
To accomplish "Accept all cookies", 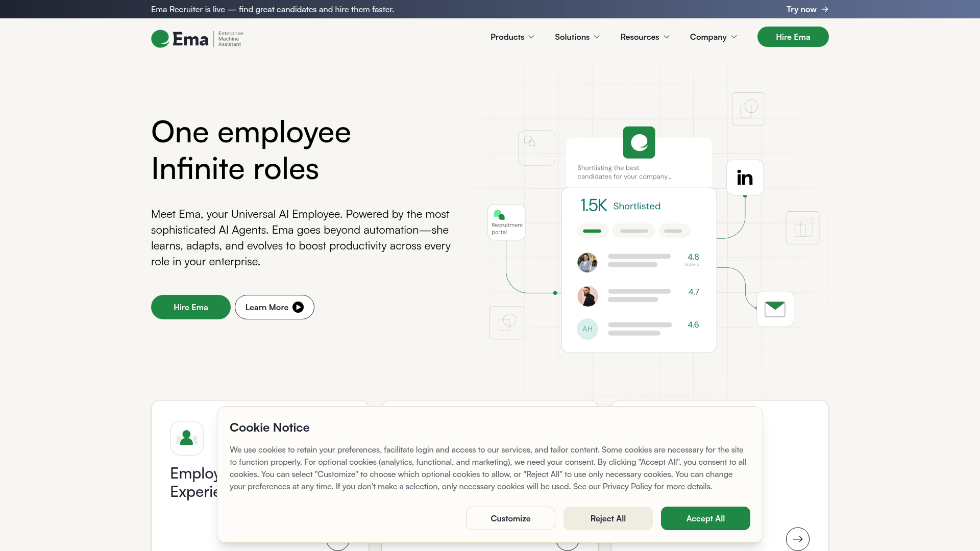I will (x=705, y=518).
